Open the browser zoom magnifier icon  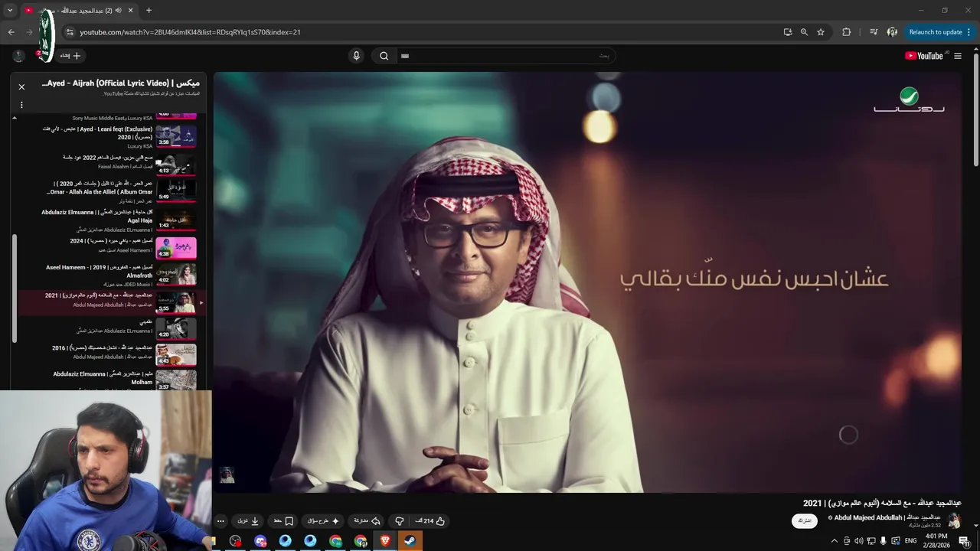pyautogui.click(x=804, y=32)
